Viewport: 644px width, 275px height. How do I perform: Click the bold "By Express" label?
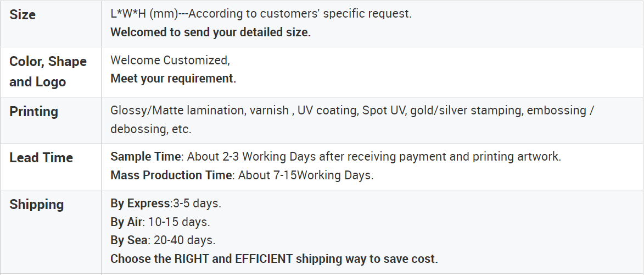141,204
